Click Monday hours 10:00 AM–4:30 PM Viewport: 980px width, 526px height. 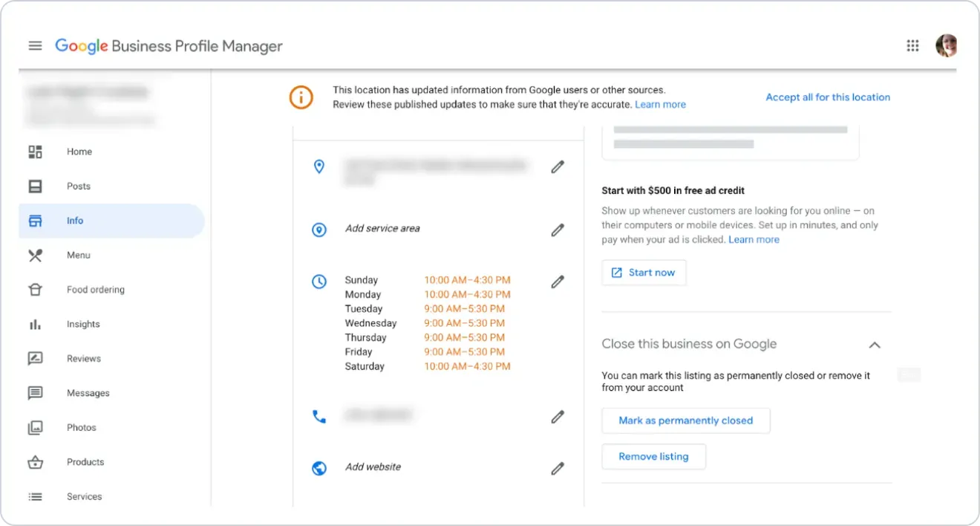coord(467,295)
